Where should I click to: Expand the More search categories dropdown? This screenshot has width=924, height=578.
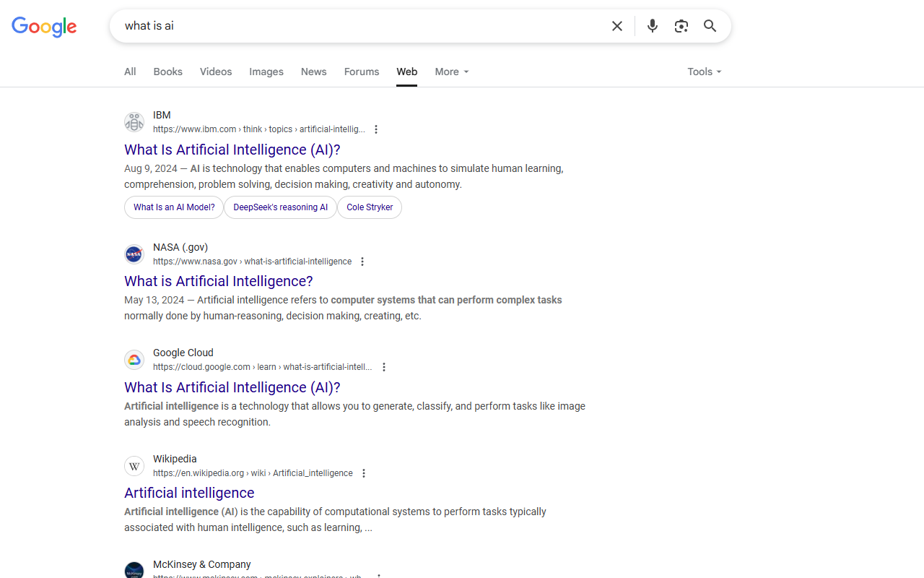click(x=451, y=72)
